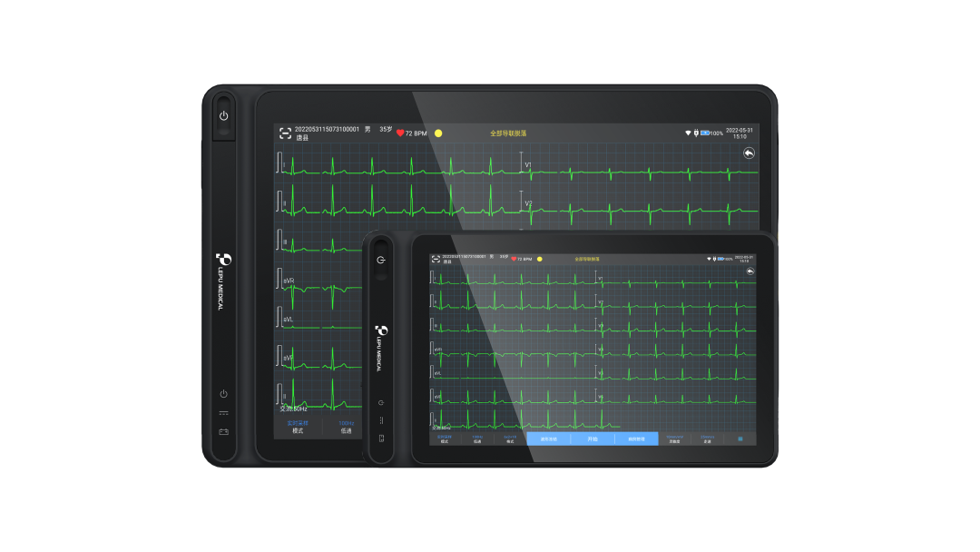Tap the aVR lead label on the small tablet
This screenshot has width=980, height=552.
point(438,350)
